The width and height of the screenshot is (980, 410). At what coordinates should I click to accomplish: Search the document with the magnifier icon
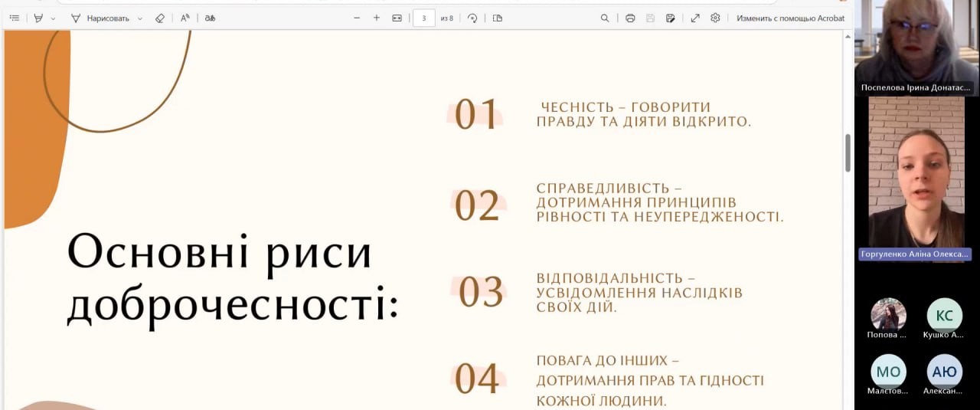[x=605, y=18]
